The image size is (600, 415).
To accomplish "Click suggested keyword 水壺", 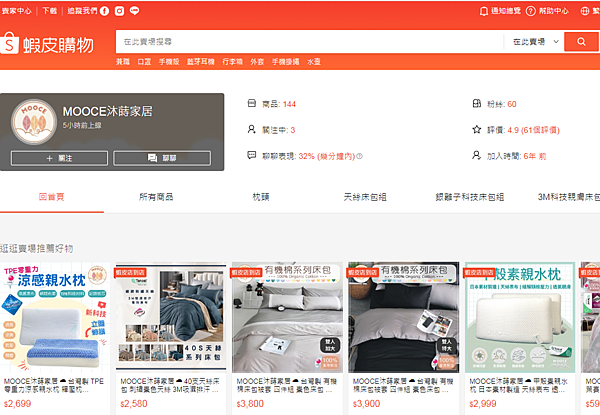I will click(314, 62).
